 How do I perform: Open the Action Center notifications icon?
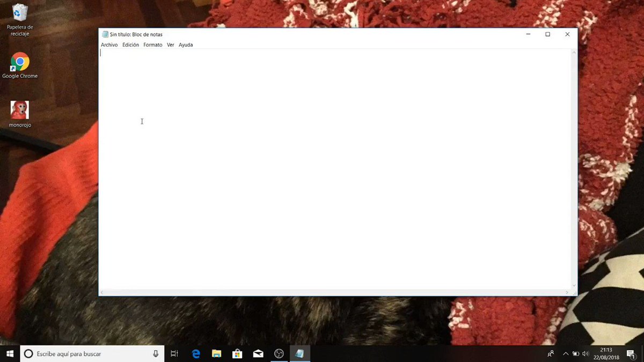(x=631, y=354)
